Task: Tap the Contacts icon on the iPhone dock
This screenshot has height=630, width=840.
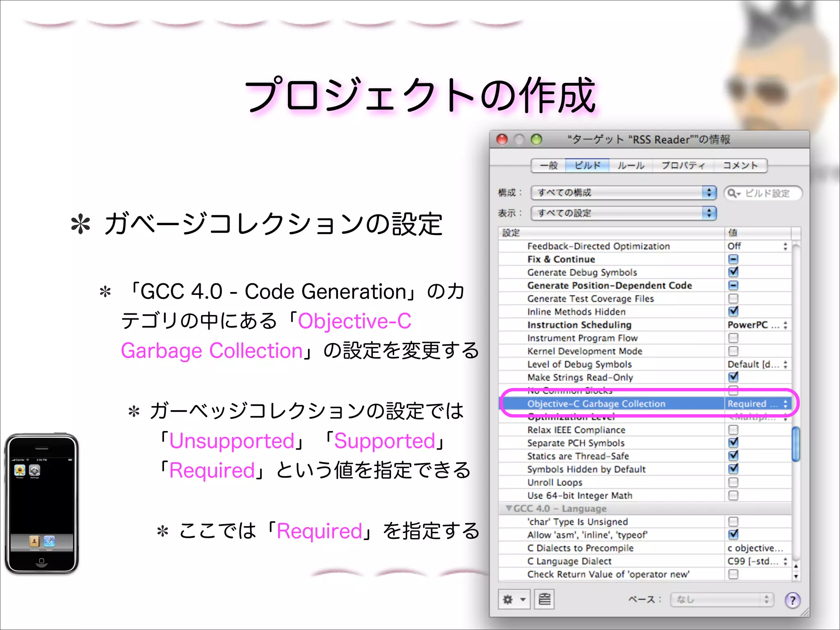Action: point(34,541)
